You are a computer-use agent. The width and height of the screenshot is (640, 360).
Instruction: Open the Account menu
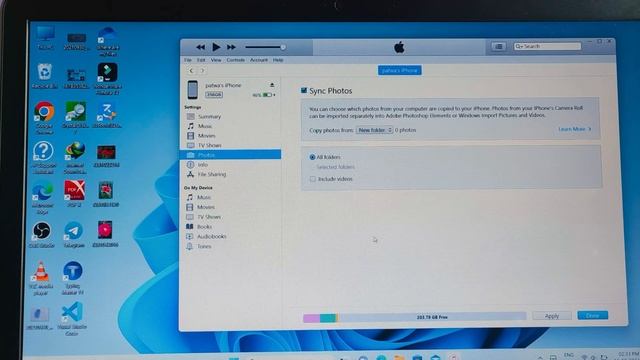pyautogui.click(x=259, y=60)
